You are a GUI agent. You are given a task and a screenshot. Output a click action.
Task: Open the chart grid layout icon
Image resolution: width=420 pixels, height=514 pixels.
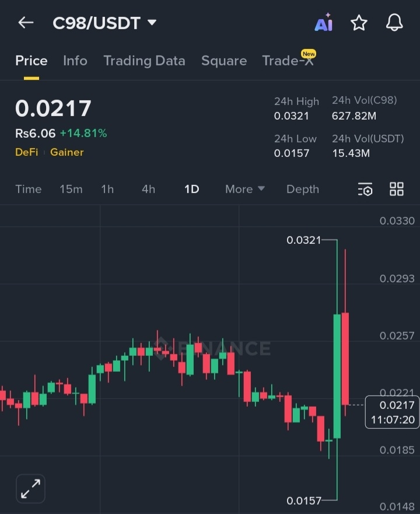click(397, 189)
